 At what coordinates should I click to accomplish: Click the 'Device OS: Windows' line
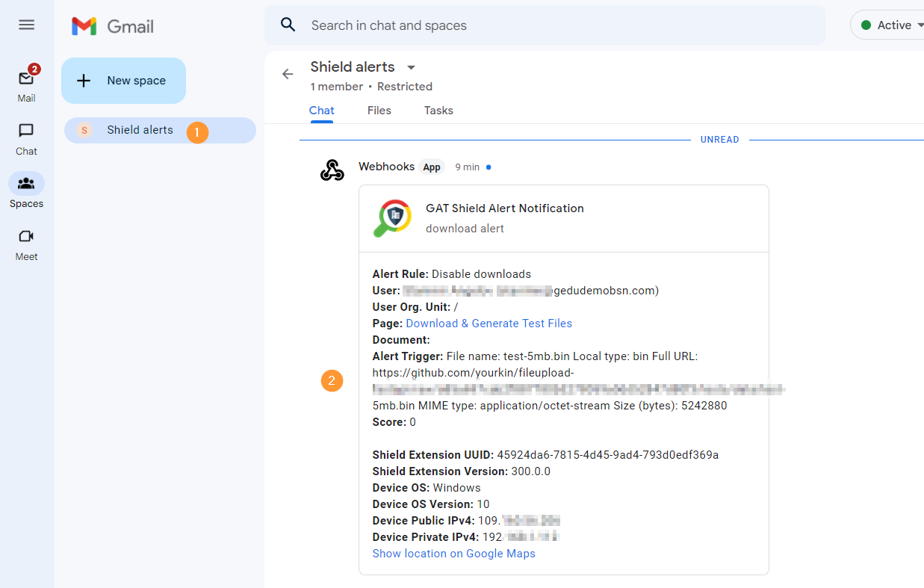(427, 488)
